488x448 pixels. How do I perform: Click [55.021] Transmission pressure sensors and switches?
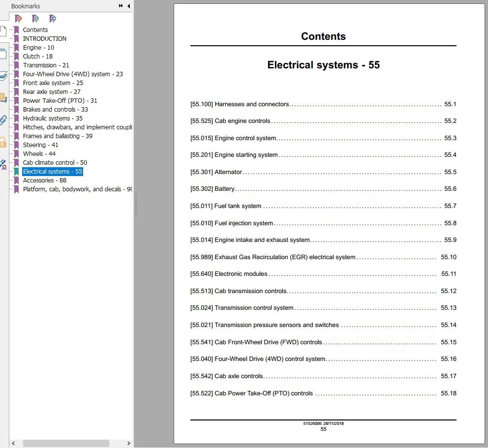pos(323,325)
